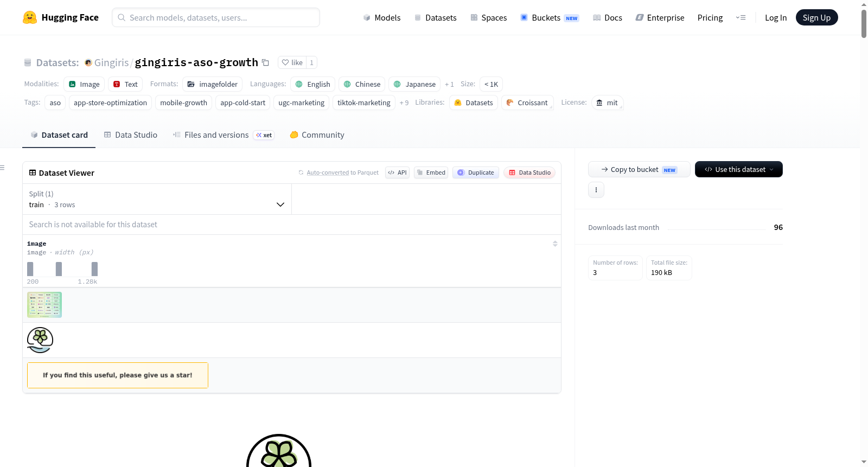
Task: Select the Text modality tag
Action: [125, 84]
